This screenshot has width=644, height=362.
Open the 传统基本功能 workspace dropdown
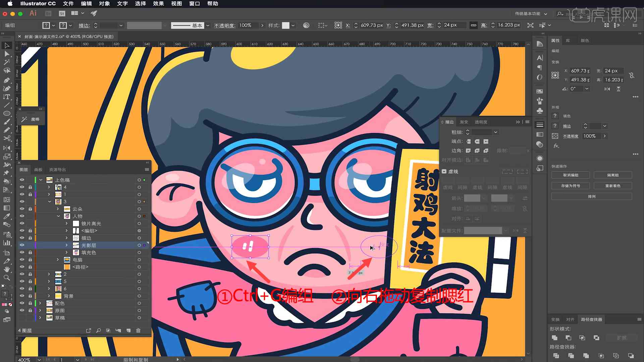pyautogui.click(x=531, y=13)
